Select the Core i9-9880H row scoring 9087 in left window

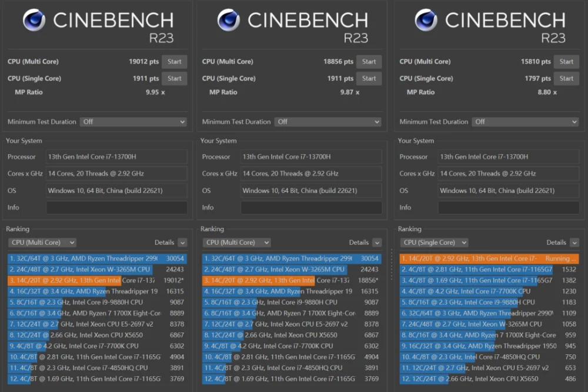(x=97, y=303)
